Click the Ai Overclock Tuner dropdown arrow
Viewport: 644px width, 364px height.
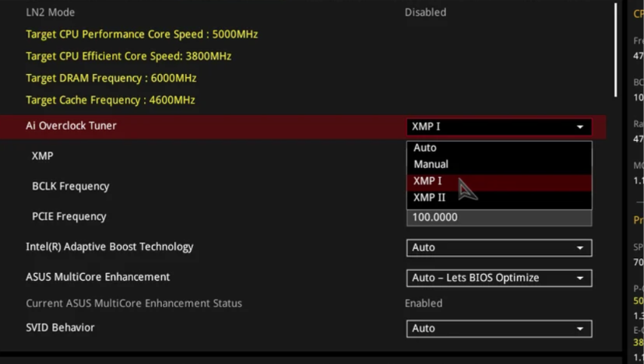pyautogui.click(x=580, y=128)
